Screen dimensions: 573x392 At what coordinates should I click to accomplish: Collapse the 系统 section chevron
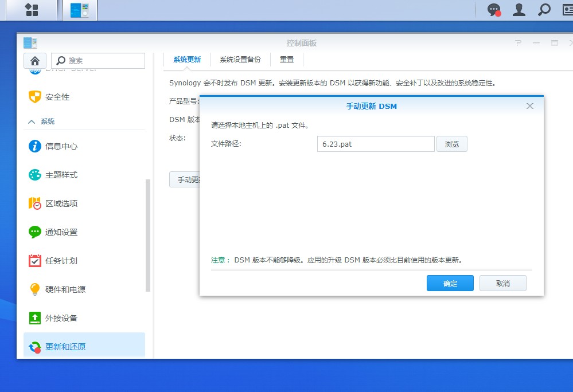coord(32,121)
